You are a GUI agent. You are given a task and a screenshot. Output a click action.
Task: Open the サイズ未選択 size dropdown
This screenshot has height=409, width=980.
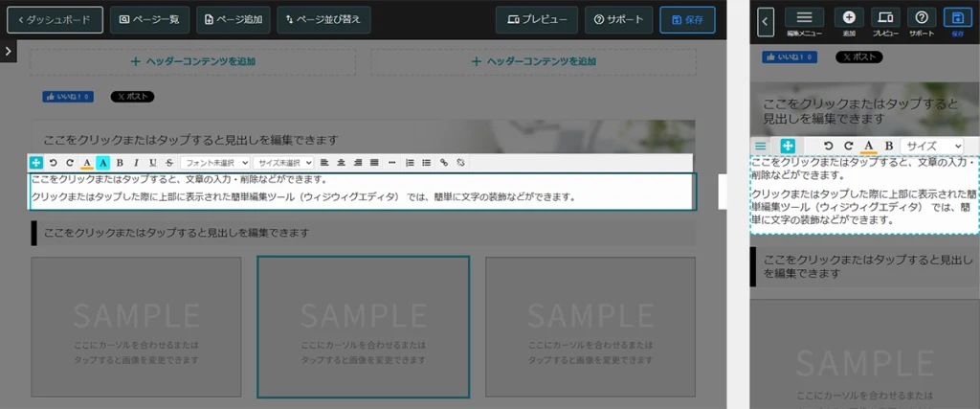point(283,163)
